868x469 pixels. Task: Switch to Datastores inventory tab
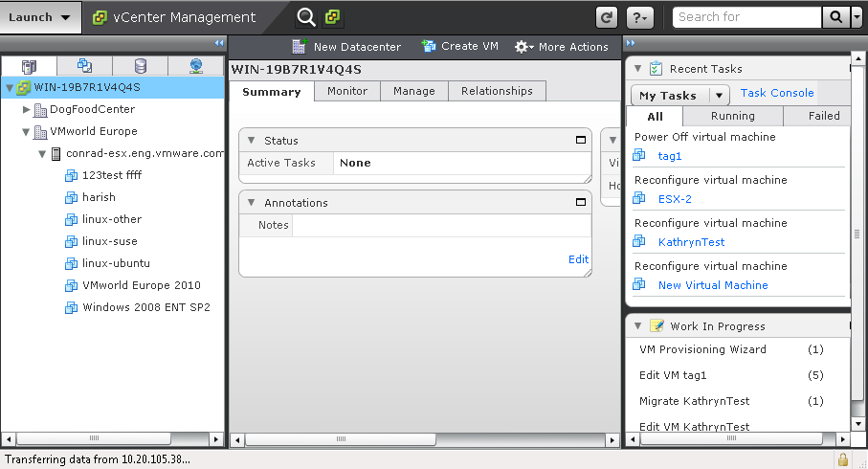pos(141,66)
